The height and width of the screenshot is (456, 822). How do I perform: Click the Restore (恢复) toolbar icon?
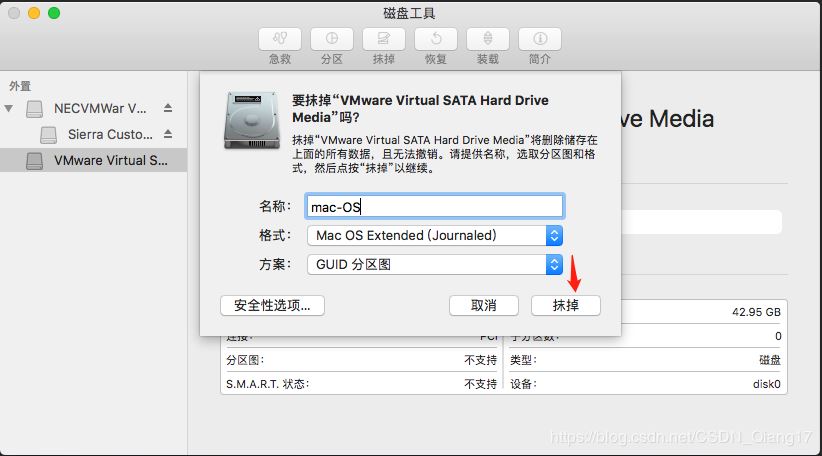click(x=436, y=40)
